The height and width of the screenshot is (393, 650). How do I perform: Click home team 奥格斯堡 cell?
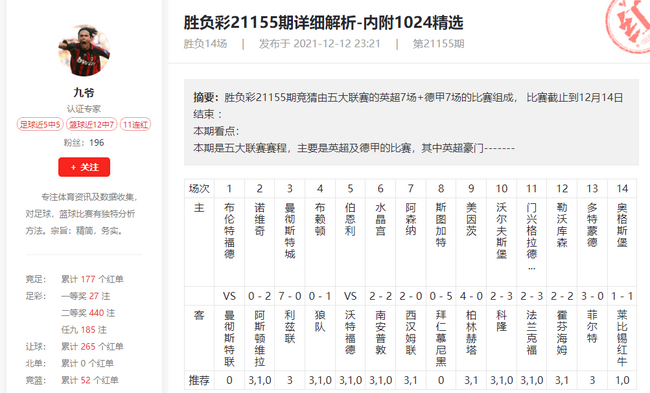coord(622,242)
